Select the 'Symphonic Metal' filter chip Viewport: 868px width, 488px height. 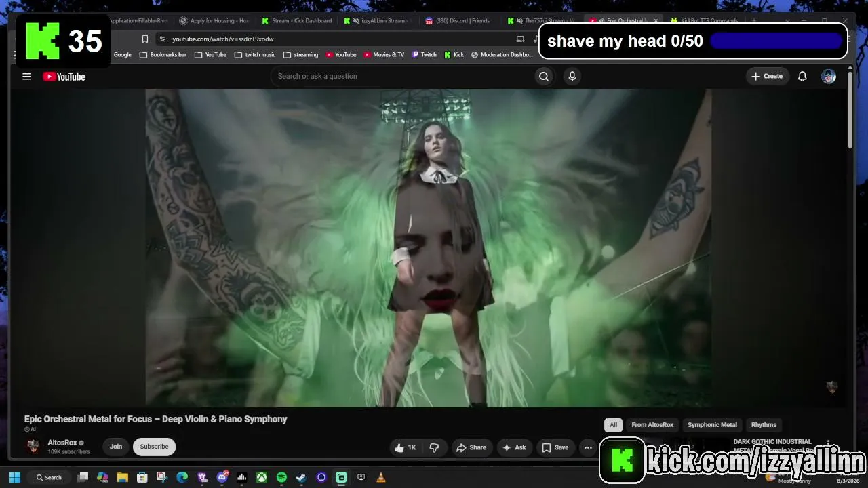tap(712, 425)
